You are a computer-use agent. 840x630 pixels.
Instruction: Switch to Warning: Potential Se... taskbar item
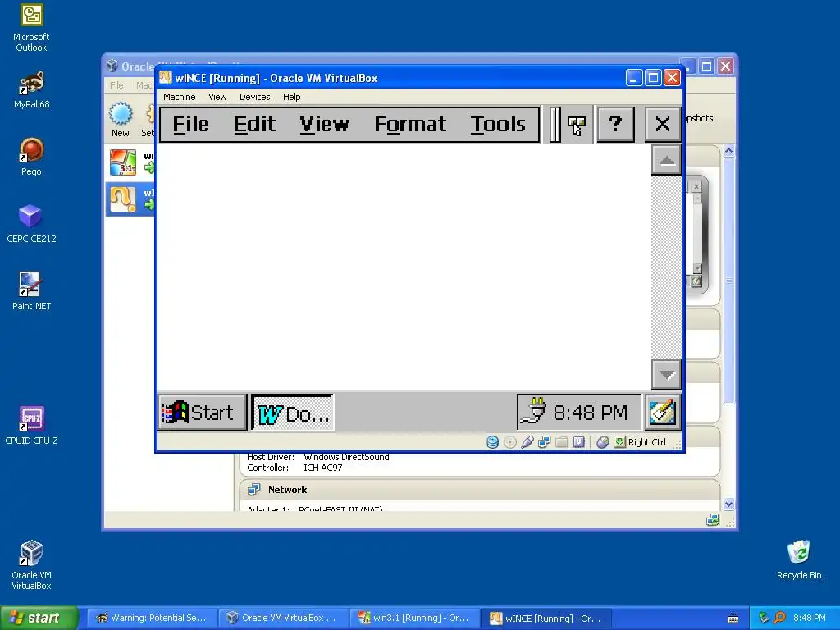152,618
